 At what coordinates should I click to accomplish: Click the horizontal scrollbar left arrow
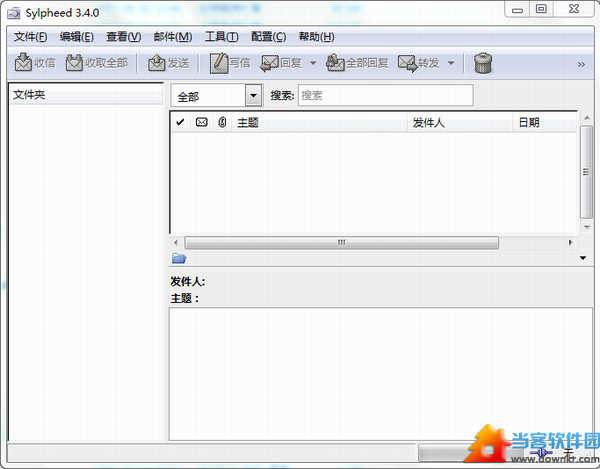click(176, 243)
